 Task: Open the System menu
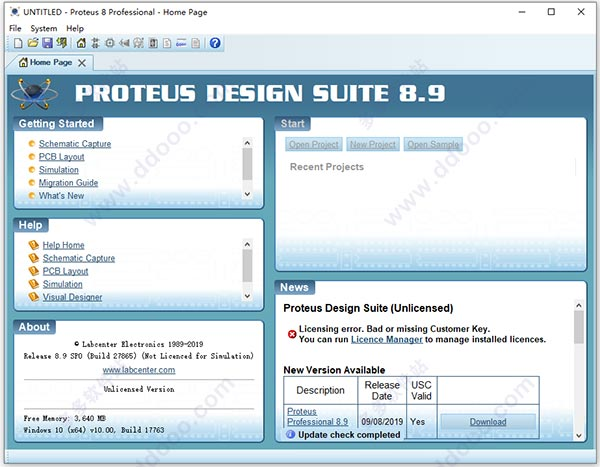44,28
